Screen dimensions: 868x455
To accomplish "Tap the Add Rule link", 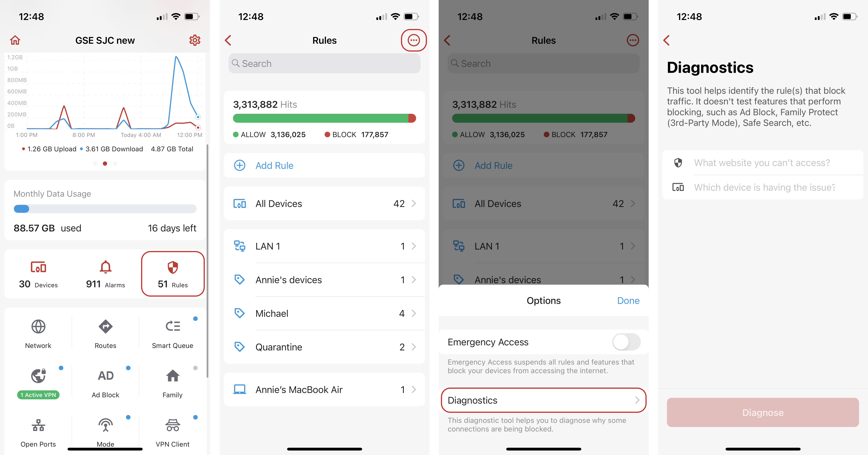I will coord(274,165).
